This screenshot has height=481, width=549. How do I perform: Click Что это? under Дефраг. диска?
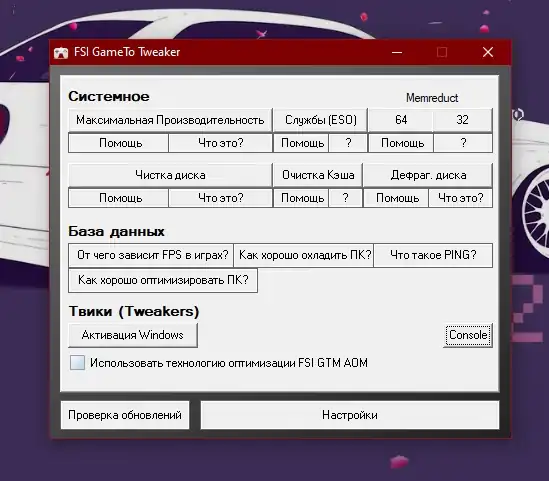(460, 198)
